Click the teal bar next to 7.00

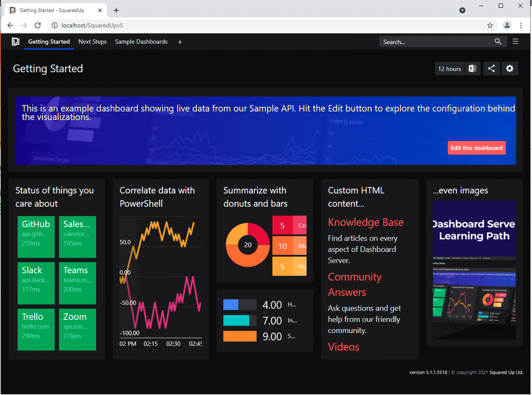click(x=236, y=320)
